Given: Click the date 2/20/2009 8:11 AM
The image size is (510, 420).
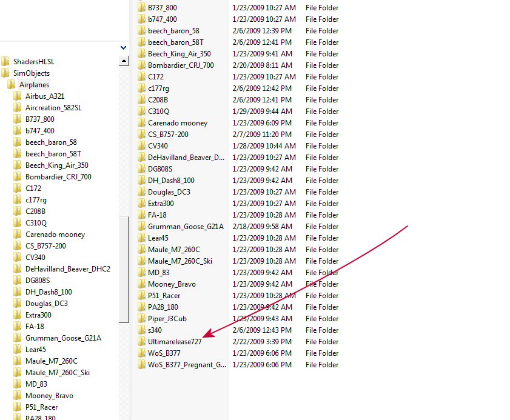Looking at the screenshot, I should click(x=263, y=65).
